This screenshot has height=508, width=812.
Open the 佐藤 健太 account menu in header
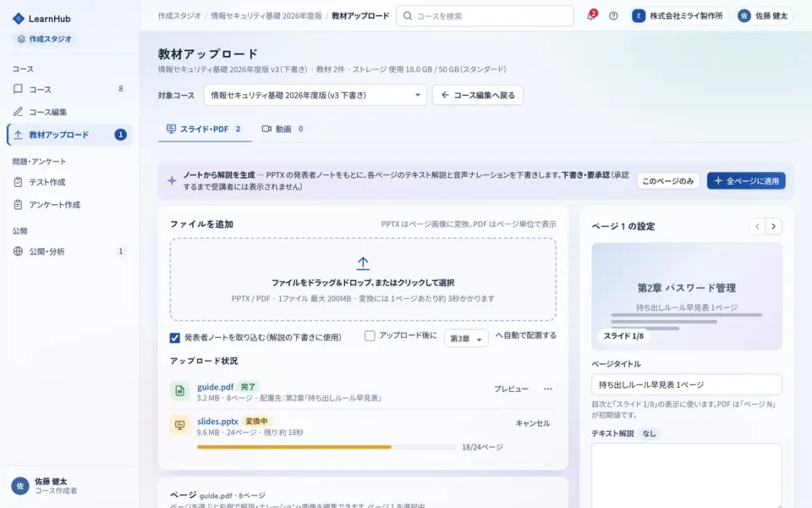764,16
